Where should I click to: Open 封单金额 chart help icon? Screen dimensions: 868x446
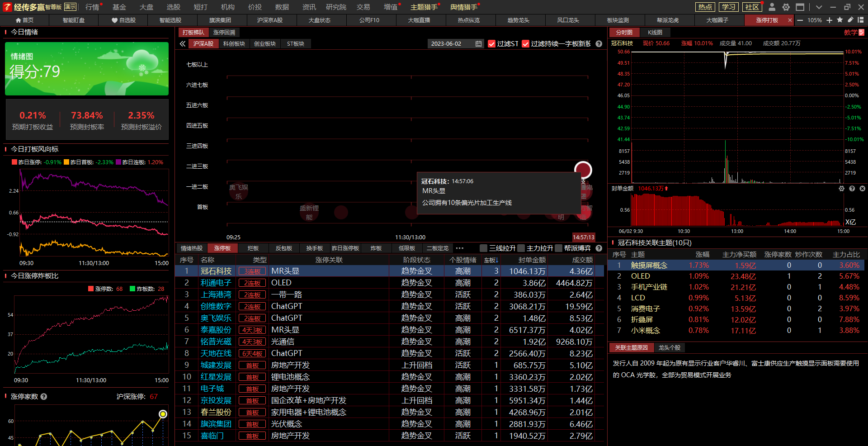852,189
